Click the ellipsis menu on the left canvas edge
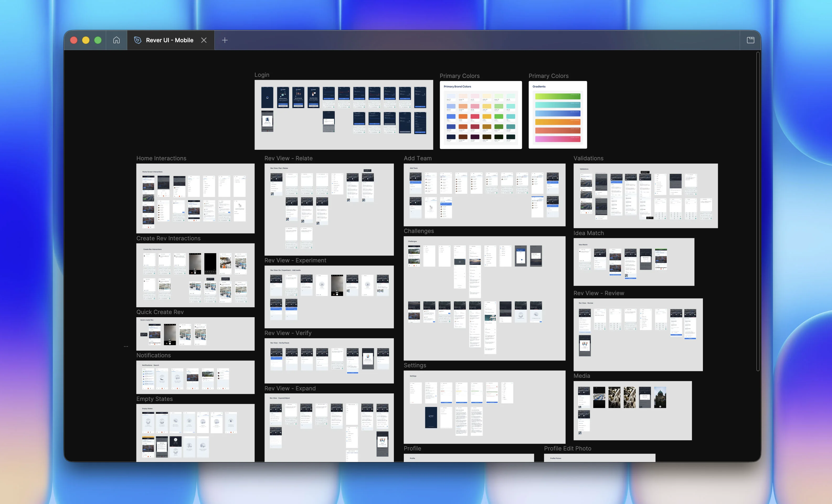 pyautogui.click(x=126, y=346)
